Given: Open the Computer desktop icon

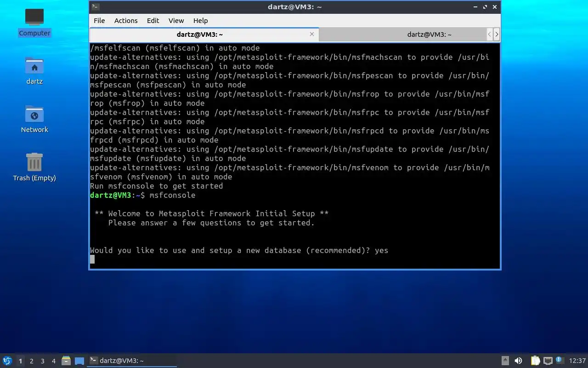Looking at the screenshot, I should coord(34,22).
